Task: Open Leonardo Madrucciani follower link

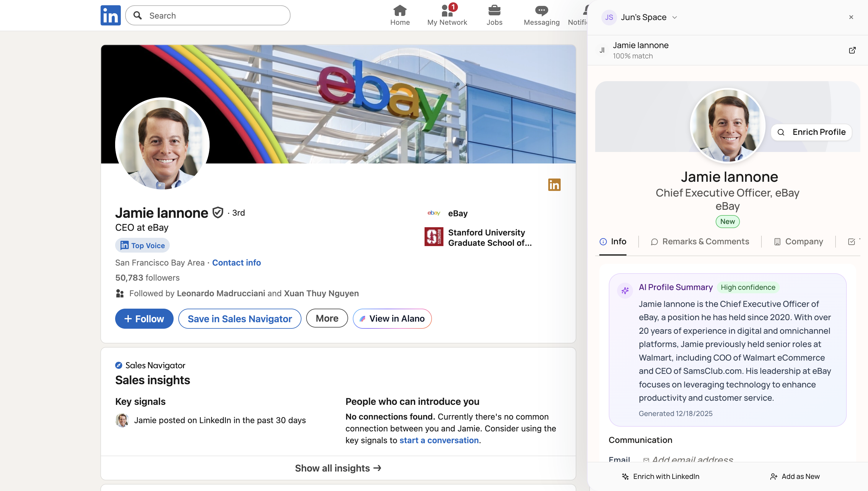Action: coord(221,293)
